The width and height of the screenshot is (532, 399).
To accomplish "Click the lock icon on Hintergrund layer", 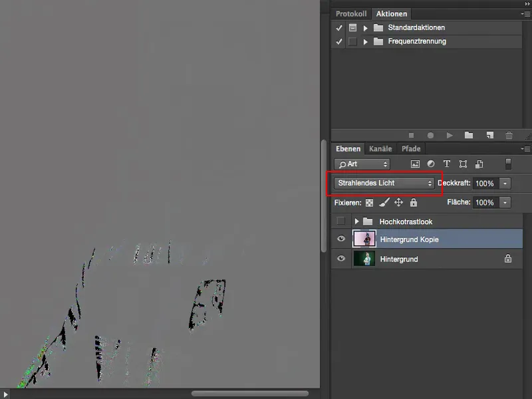I will tap(507, 259).
